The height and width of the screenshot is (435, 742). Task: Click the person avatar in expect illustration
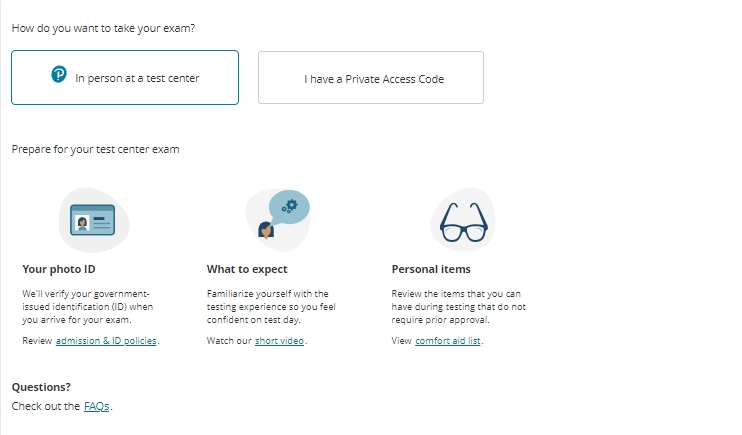266,230
